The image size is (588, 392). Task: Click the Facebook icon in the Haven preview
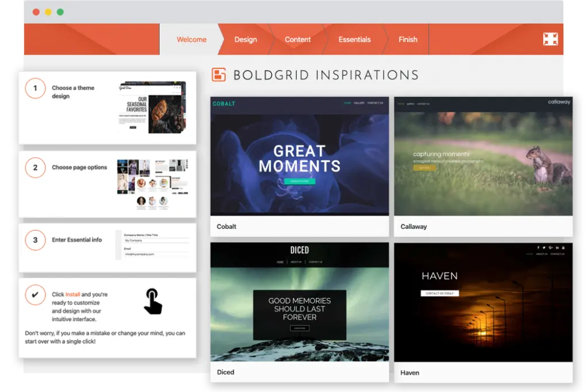coord(538,248)
